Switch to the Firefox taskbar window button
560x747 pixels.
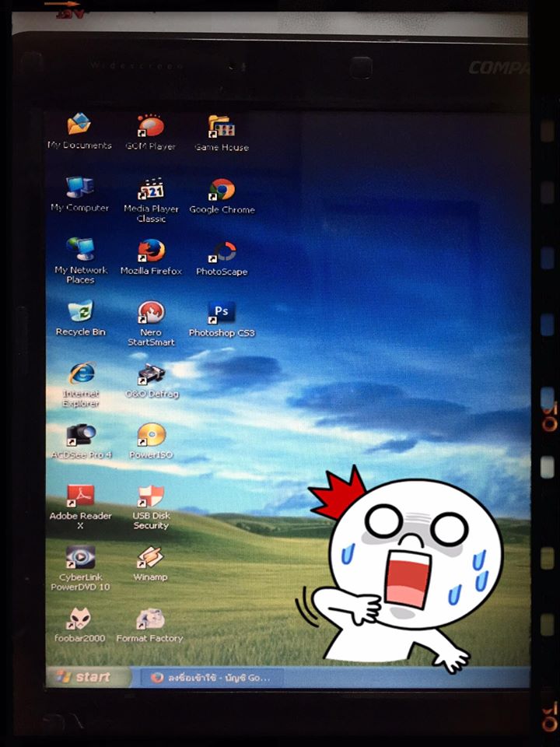click(213, 678)
